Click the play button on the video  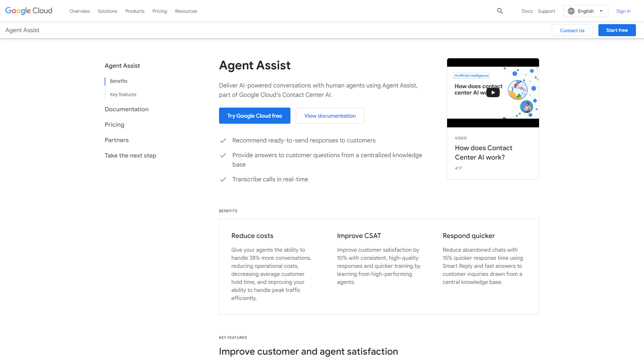tap(493, 93)
